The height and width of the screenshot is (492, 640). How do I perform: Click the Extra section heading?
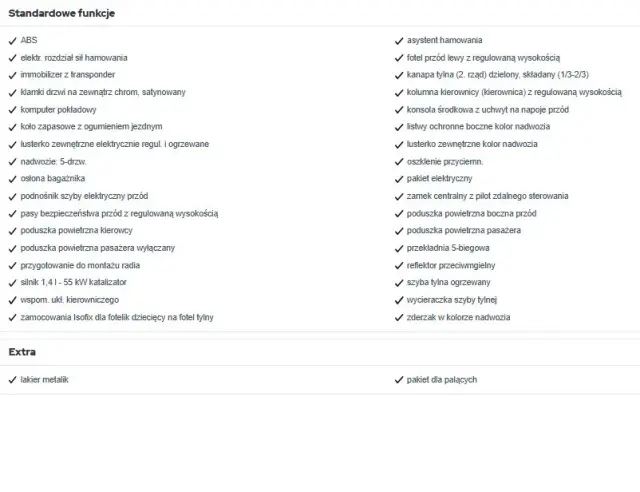(23, 352)
